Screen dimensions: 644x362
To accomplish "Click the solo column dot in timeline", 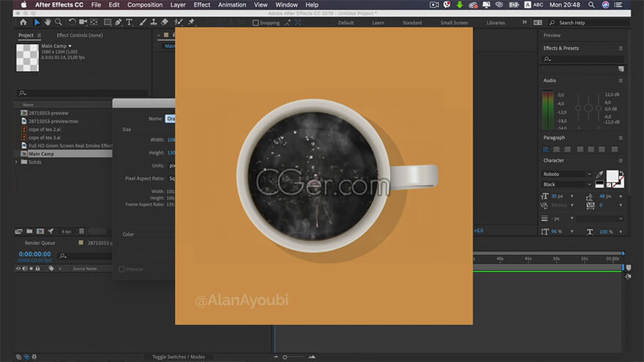I will tap(31, 268).
